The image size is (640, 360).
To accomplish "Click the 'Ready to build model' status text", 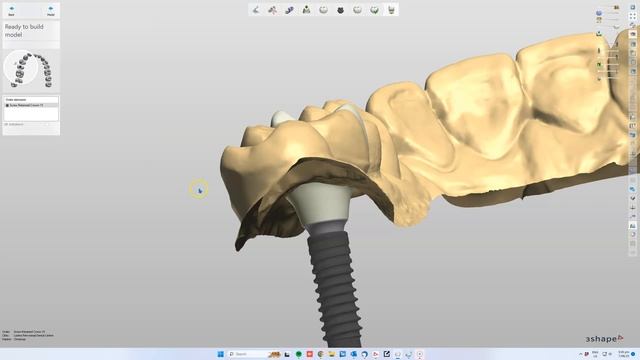I will 24,31.
